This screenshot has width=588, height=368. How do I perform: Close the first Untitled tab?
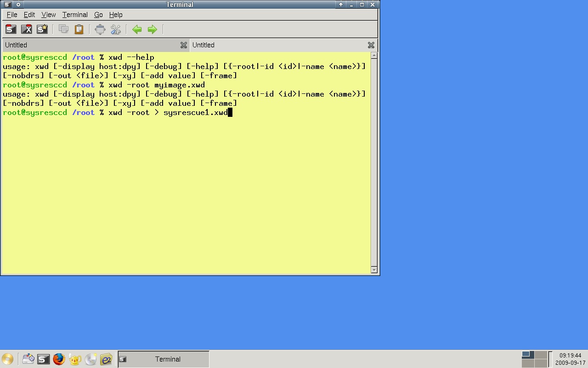tap(184, 45)
